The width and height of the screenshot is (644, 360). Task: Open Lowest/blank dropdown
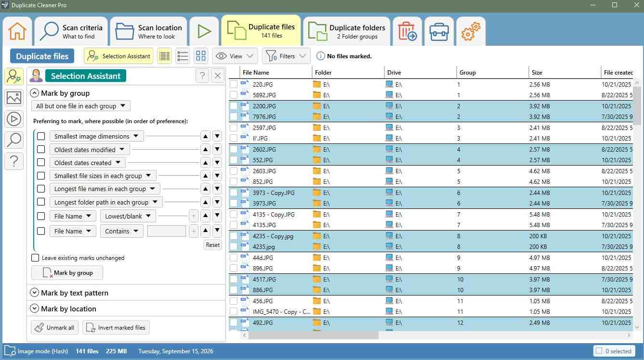tap(128, 216)
